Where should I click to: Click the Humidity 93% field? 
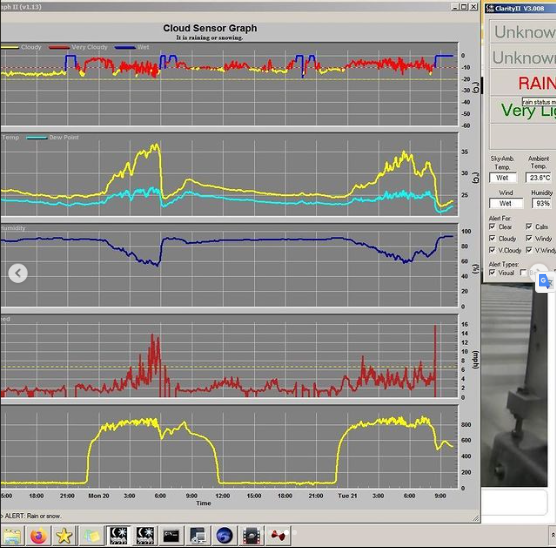point(543,203)
